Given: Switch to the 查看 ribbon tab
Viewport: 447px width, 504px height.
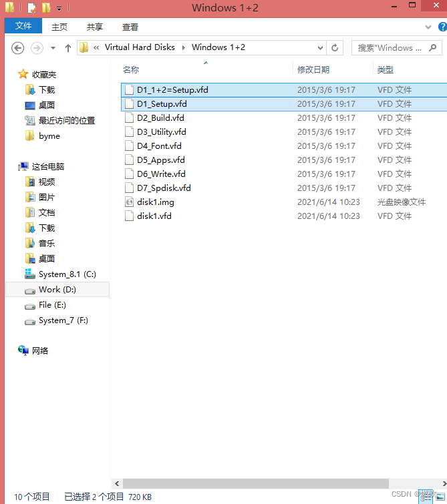Looking at the screenshot, I should [x=130, y=27].
